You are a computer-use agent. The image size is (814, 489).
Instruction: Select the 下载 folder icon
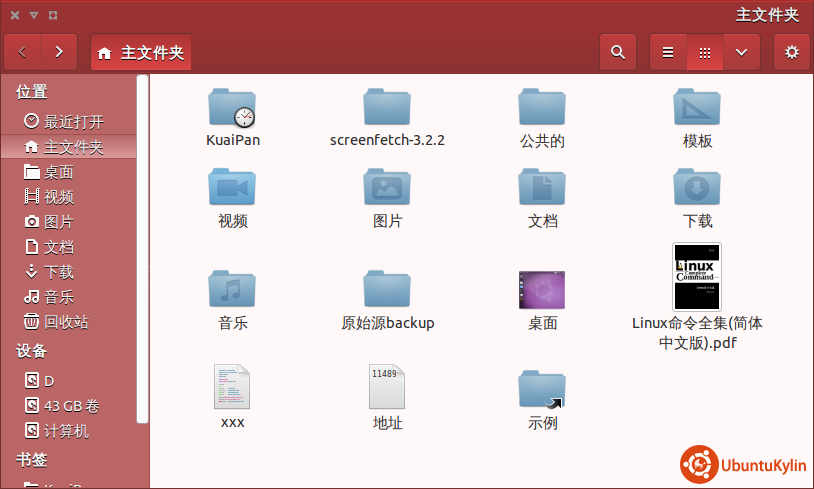pos(697,187)
